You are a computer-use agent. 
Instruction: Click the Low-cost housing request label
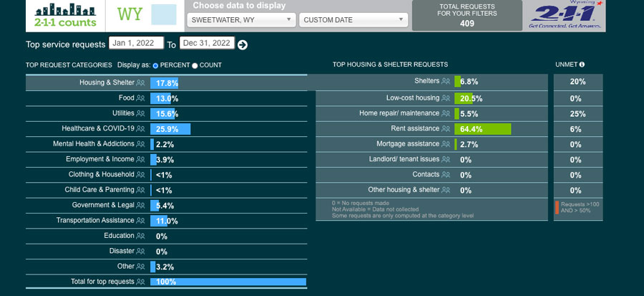pos(412,98)
